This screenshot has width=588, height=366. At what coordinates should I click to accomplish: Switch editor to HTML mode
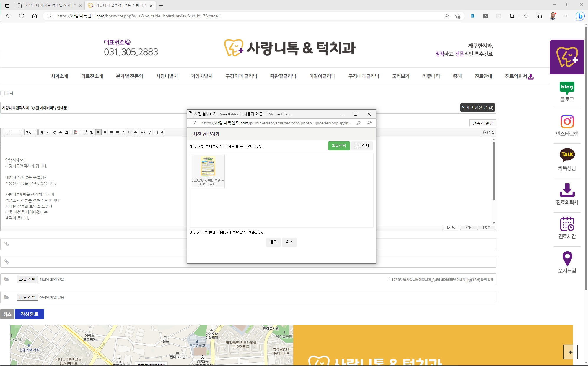tap(469, 228)
